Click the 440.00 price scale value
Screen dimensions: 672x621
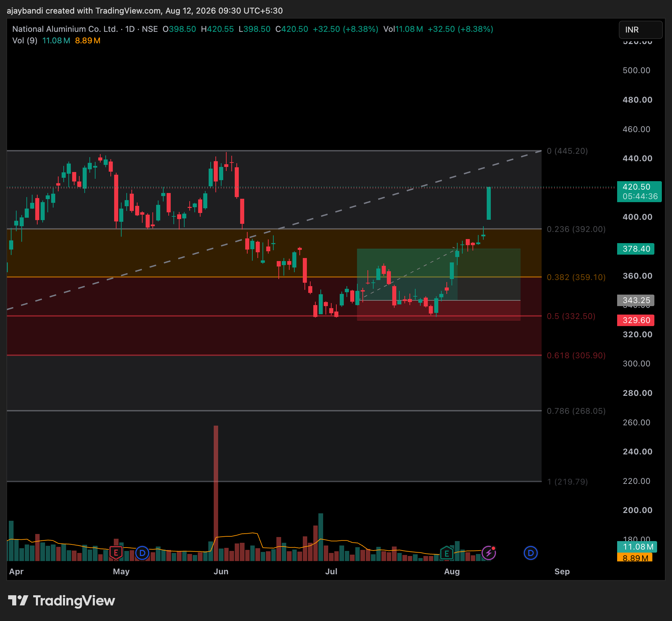click(637, 158)
